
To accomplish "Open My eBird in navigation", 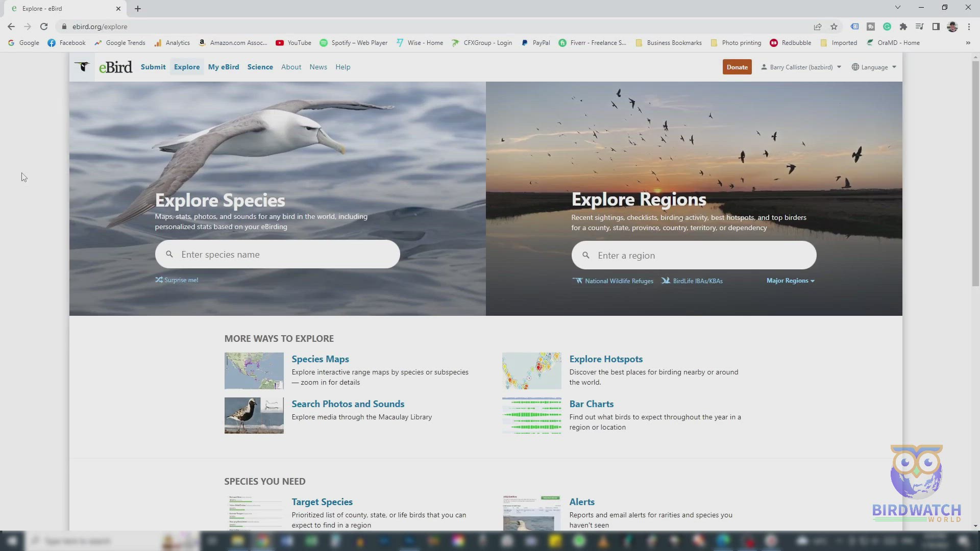I will pyautogui.click(x=224, y=67).
